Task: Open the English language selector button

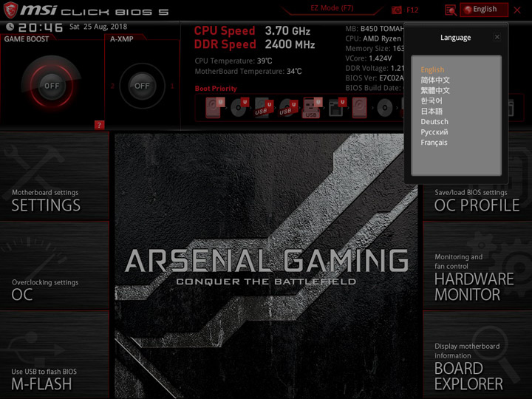Action: pos(484,10)
